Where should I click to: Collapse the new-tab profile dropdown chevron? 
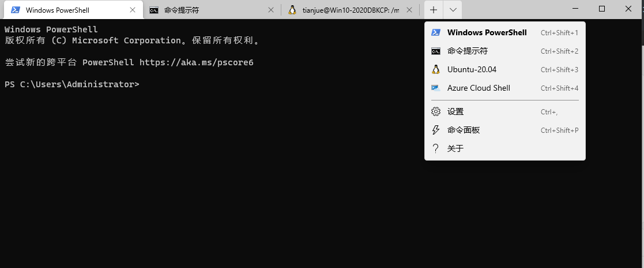[453, 10]
